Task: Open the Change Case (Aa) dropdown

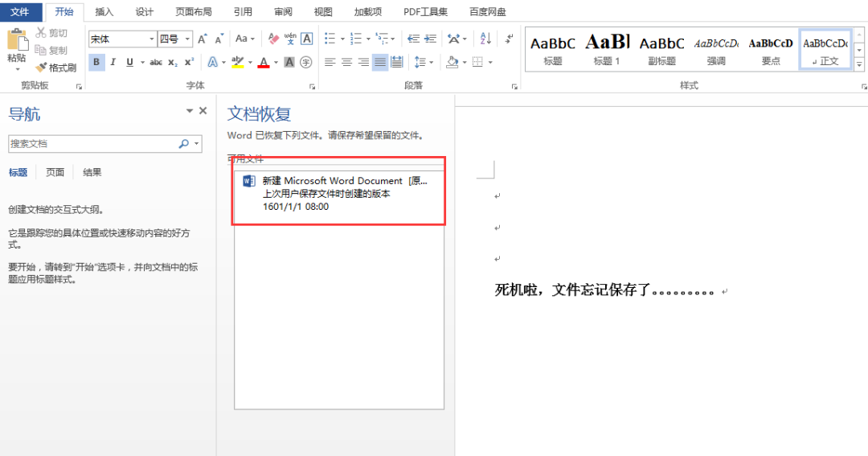Action: (244, 39)
